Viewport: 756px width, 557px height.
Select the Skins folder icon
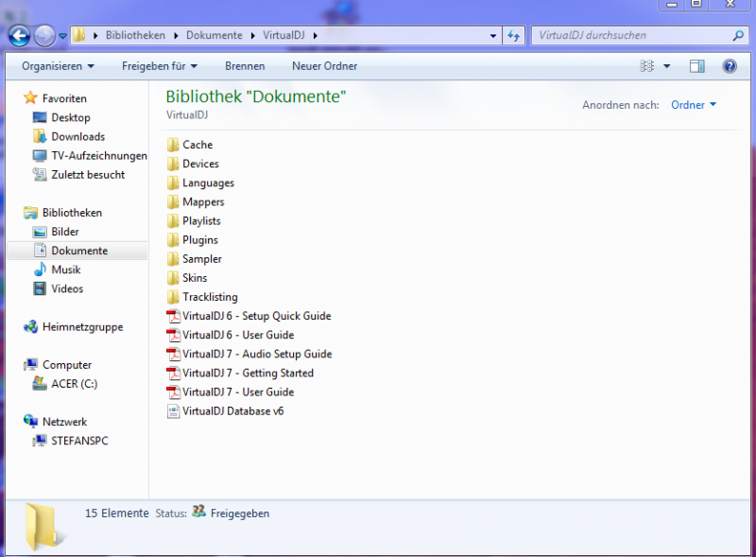[x=173, y=277]
